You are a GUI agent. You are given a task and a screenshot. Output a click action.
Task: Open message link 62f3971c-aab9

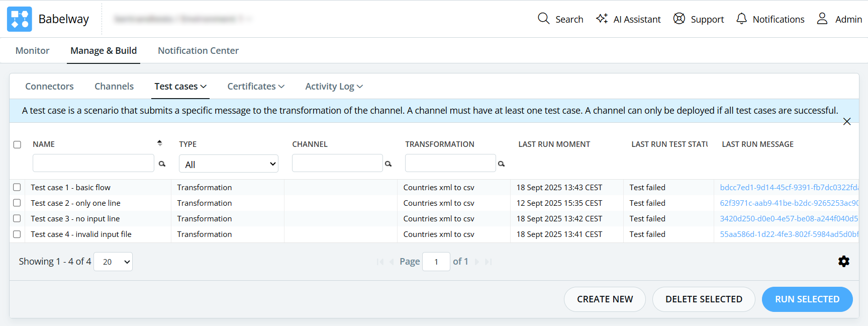[x=789, y=203]
